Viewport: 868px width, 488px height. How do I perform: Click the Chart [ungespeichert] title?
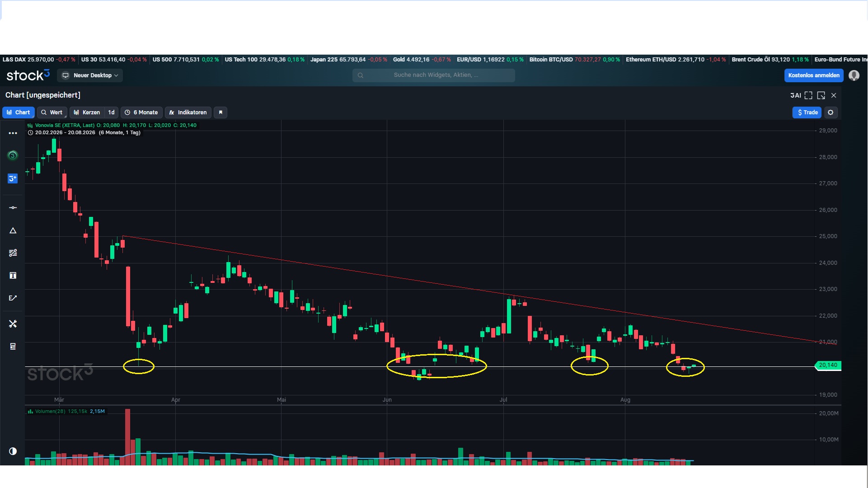tap(43, 95)
